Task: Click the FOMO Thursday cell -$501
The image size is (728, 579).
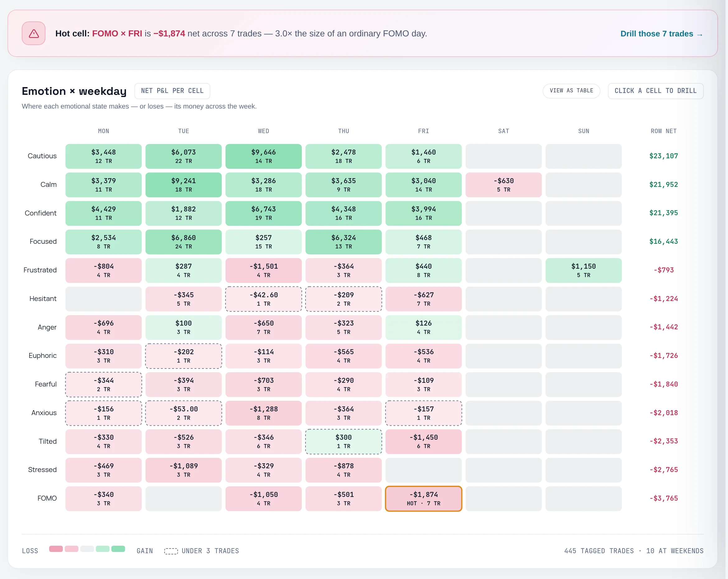Action: (x=343, y=498)
